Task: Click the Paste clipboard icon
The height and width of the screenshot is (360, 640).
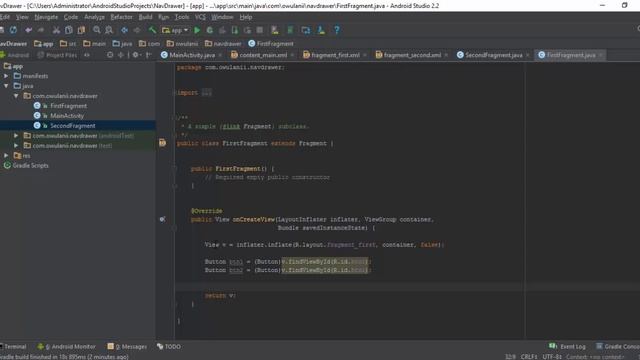Action: pos(81,30)
